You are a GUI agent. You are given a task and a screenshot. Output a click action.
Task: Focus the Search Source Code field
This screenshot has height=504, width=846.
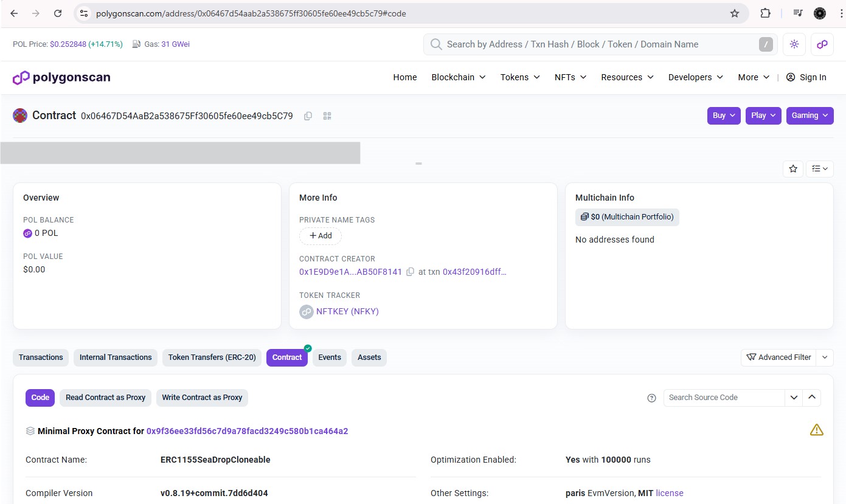(x=724, y=398)
